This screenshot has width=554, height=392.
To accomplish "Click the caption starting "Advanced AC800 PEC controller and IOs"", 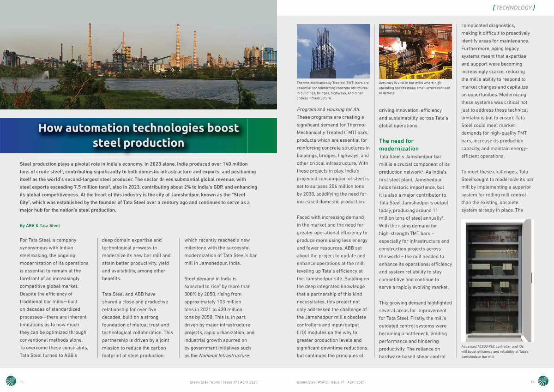I will click(495, 351).
